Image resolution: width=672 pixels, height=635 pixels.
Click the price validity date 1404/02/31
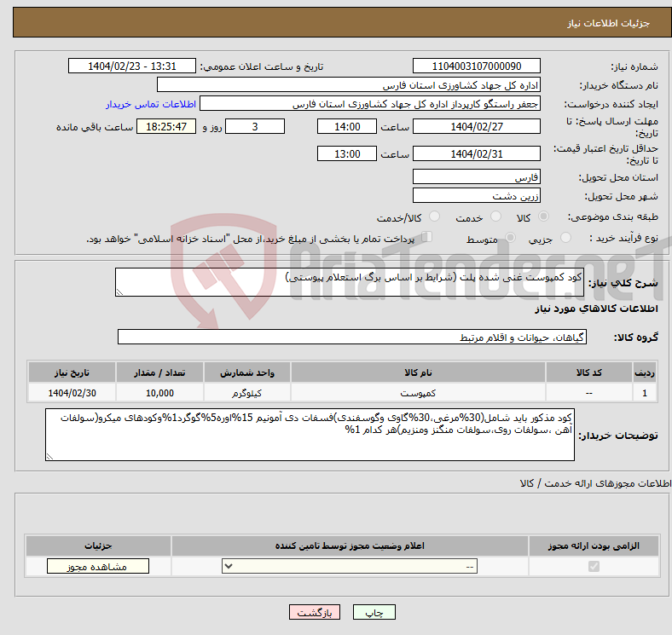[476, 153]
